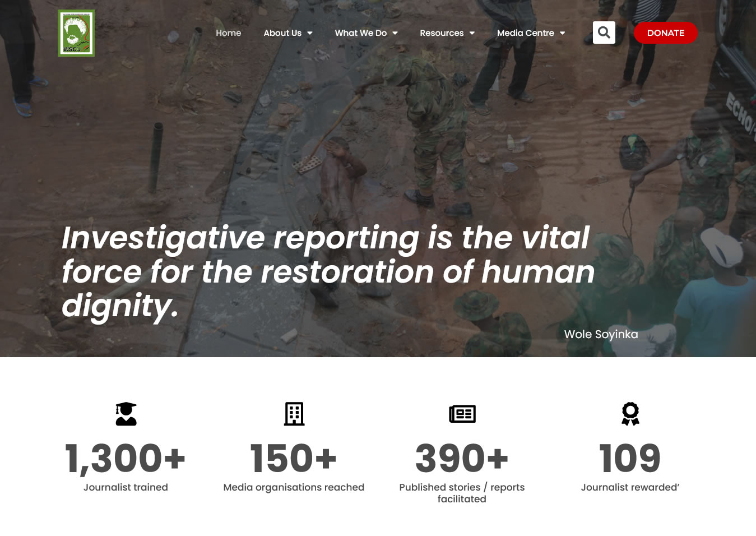756x536 pixels.
Task: Open the Media Centre menu
Action: click(526, 33)
